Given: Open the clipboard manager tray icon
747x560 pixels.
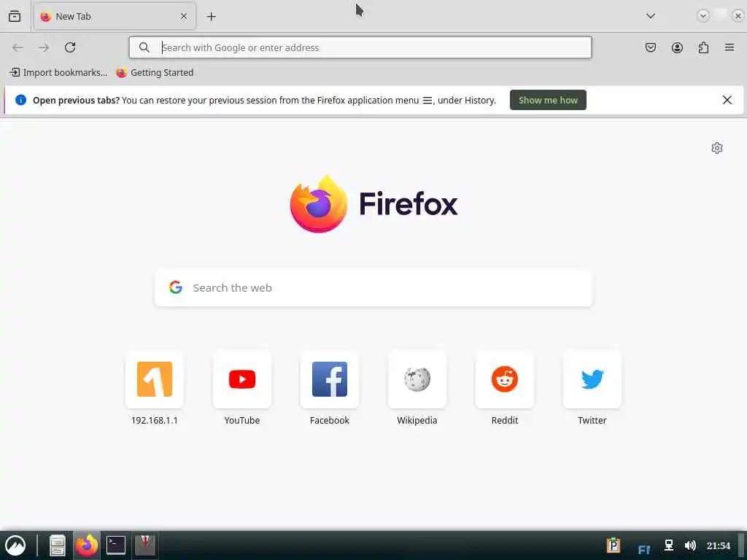Looking at the screenshot, I should pos(613,545).
